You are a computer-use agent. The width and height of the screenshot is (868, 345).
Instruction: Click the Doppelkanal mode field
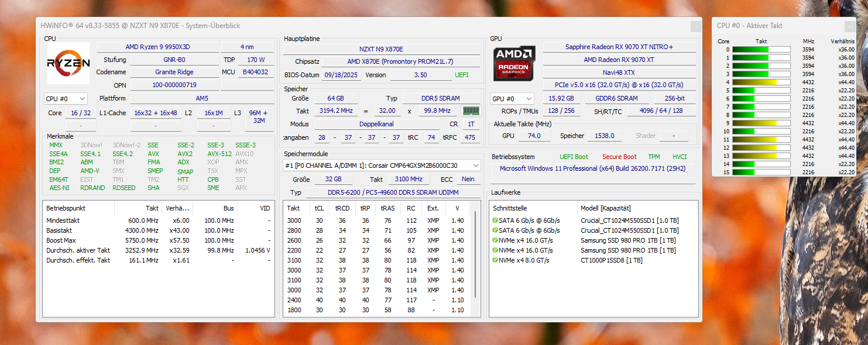(376, 124)
